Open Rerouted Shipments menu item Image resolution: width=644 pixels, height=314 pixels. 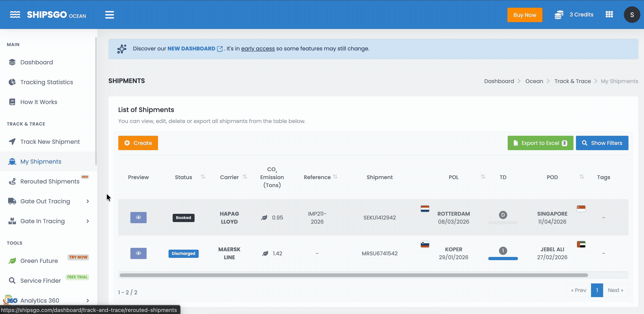(x=50, y=181)
